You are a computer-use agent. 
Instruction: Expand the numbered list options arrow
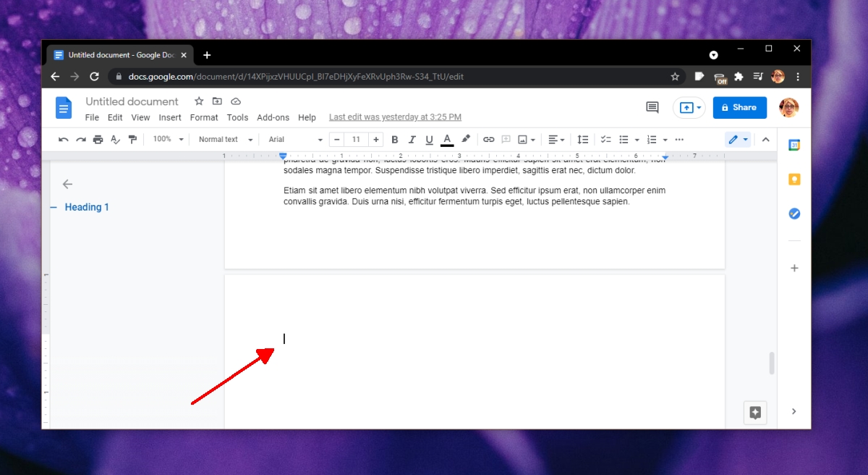tap(665, 140)
